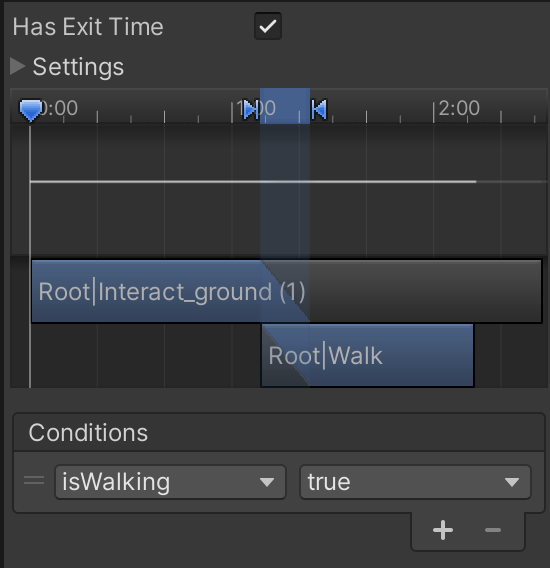Screen dimensions: 550x568
Task: Open the isWalking parameter dropdown
Action: [170, 482]
